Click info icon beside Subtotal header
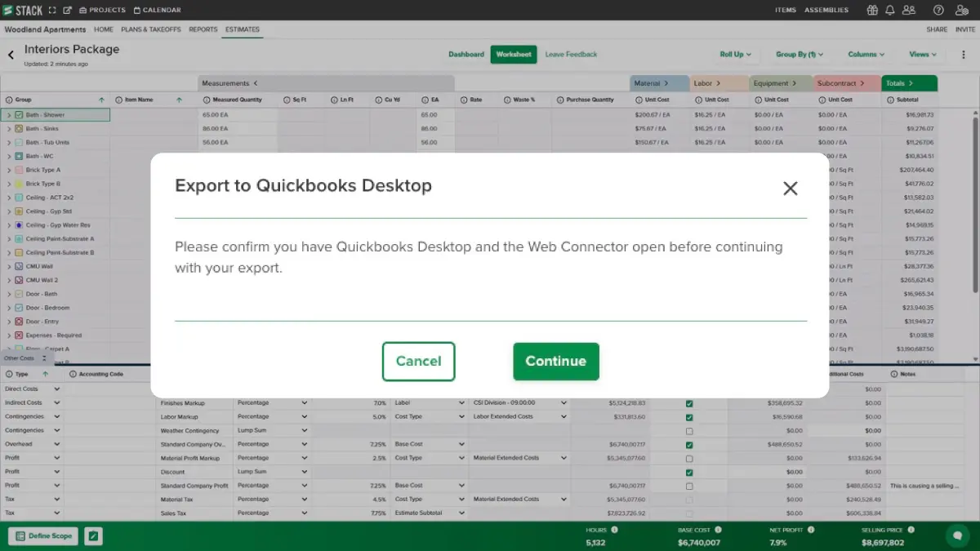 (890, 100)
